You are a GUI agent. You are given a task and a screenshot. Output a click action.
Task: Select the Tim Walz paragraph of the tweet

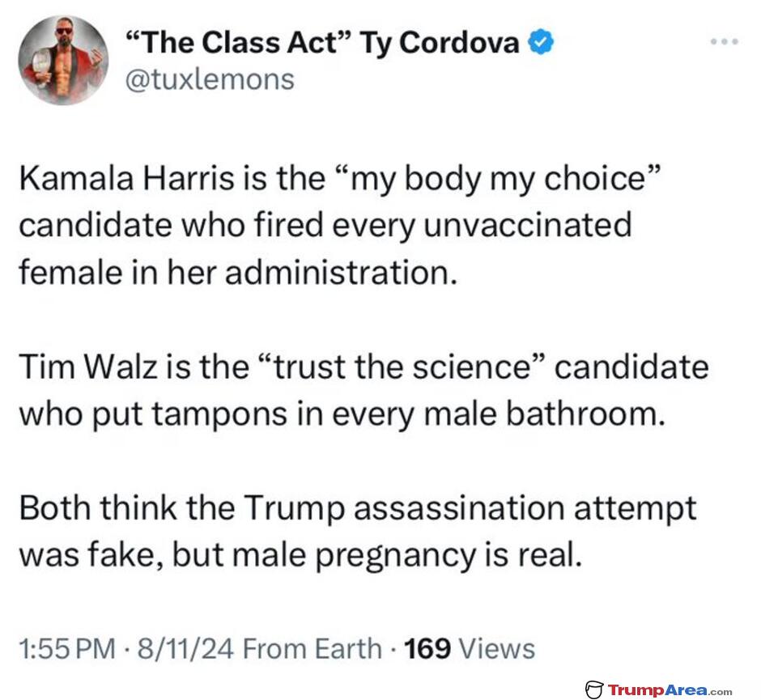(364, 391)
